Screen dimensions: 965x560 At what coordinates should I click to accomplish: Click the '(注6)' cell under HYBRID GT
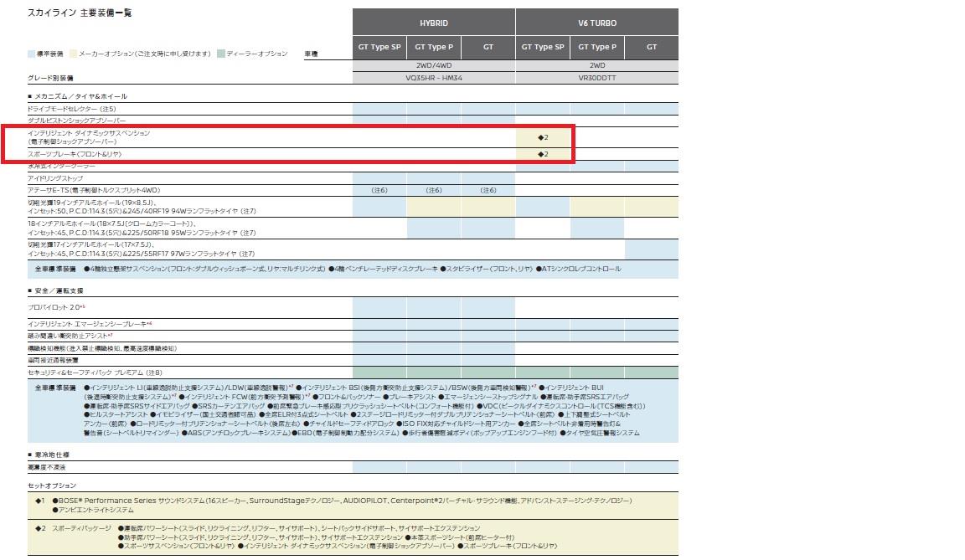tap(488, 191)
